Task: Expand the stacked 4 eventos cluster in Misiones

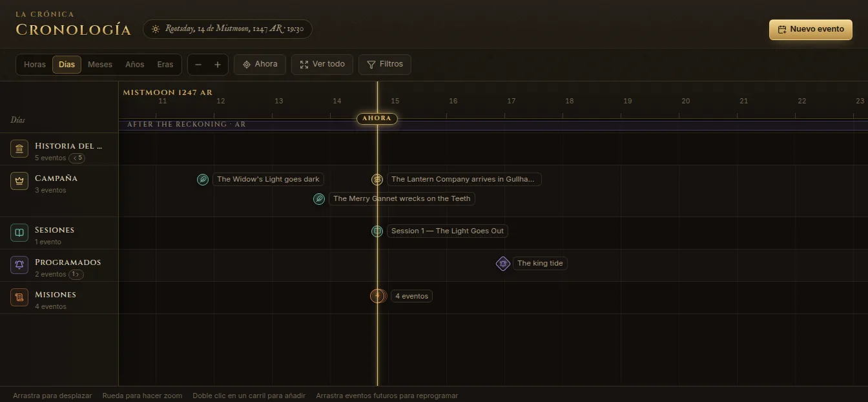Action: click(378, 296)
